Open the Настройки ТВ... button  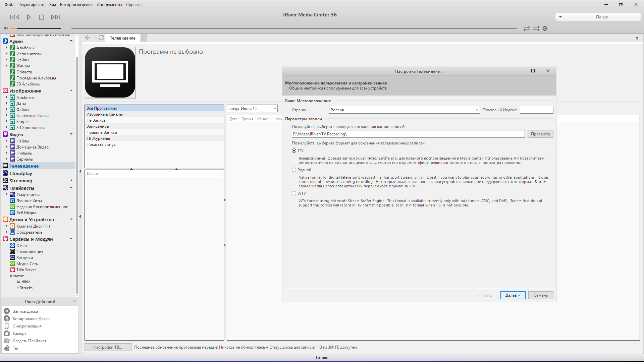[x=108, y=347]
